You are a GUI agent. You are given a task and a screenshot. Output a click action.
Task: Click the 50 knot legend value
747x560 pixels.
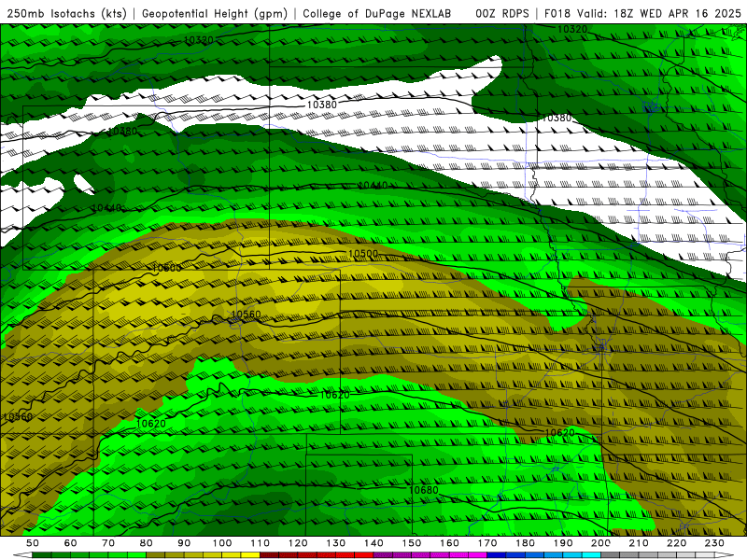pyautogui.click(x=33, y=543)
